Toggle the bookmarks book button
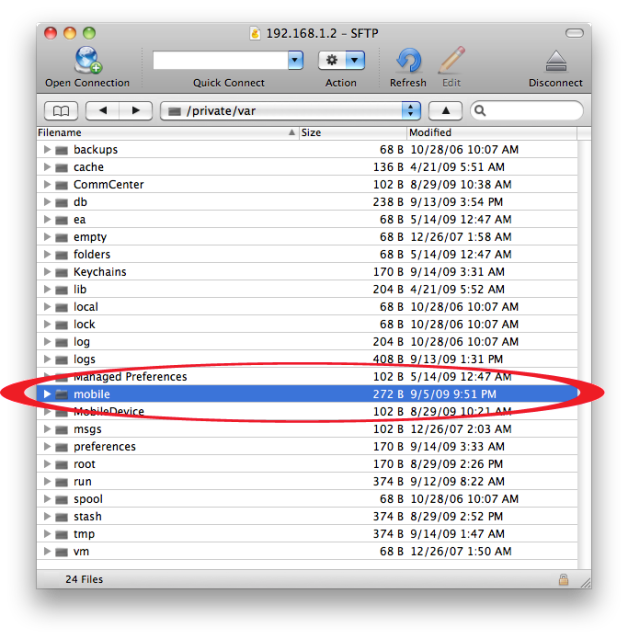The image size is (628, 639). pyautogui.click(x=61, y=111)
